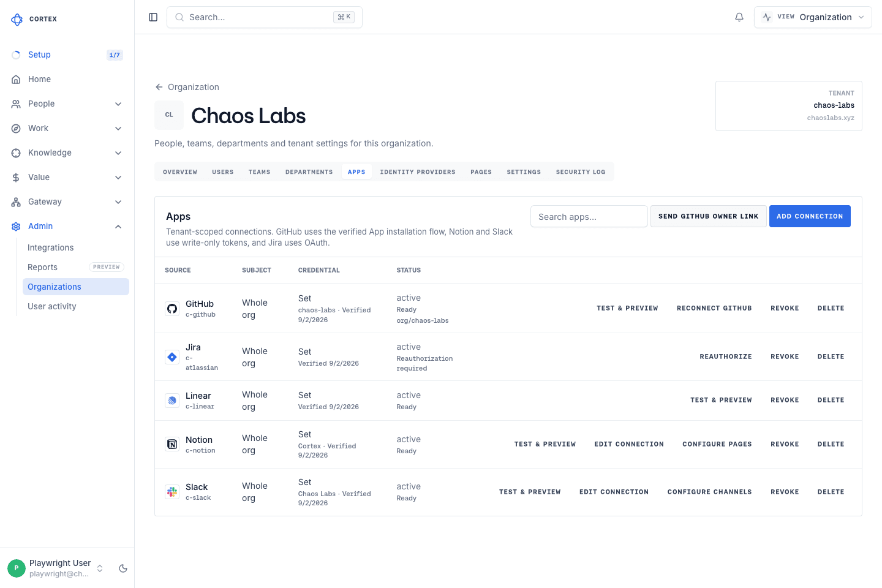Collapse the Admin menu chevron

[x=118, y=226]
